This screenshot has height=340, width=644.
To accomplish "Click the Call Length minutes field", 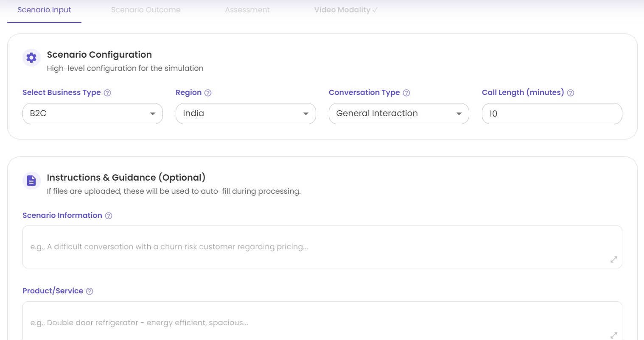I will pos(552,114).
